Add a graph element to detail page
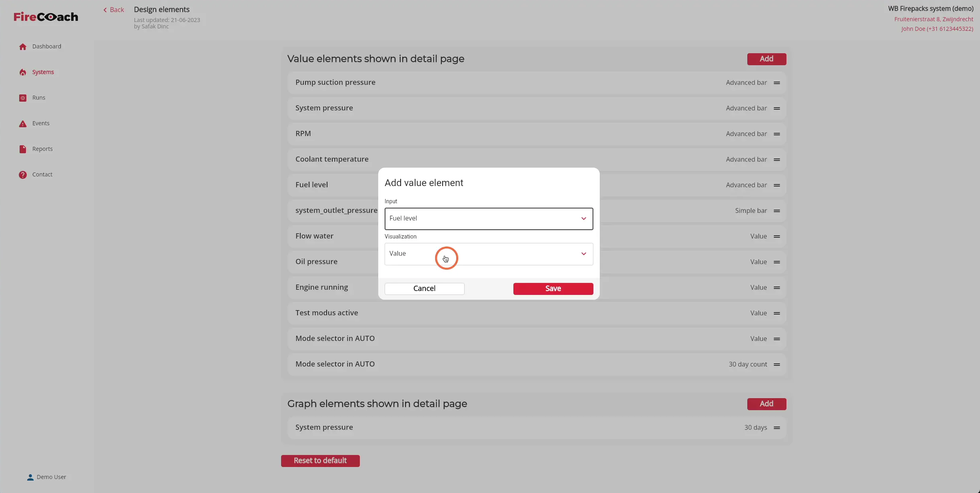The height and width of the screenshot is (493, 980). 766,404
